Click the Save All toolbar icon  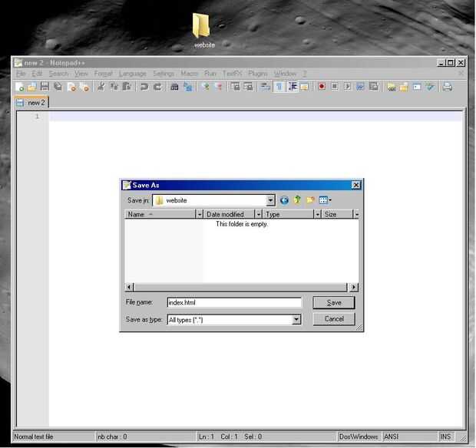(x=58, y=87)
